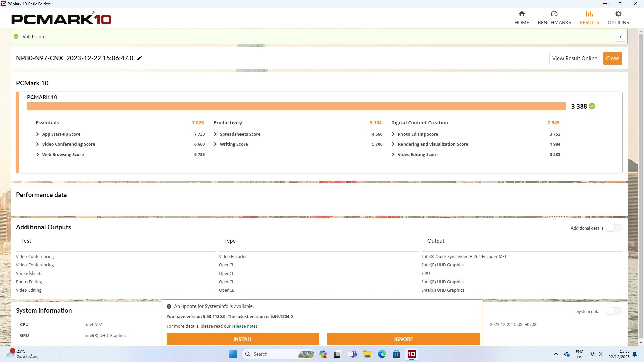Install the SystemInfo update
Image resolution: width=644 pixels, height=362 pixels.
coord(243,339)
